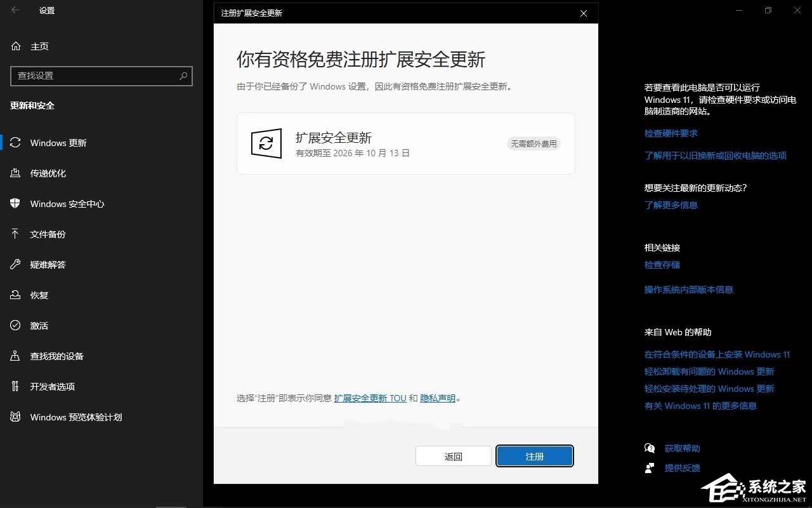This screenshot has width=812, height=508.
Task: Click inside the 查找设置 search box
Action: (x=95, y=76)
